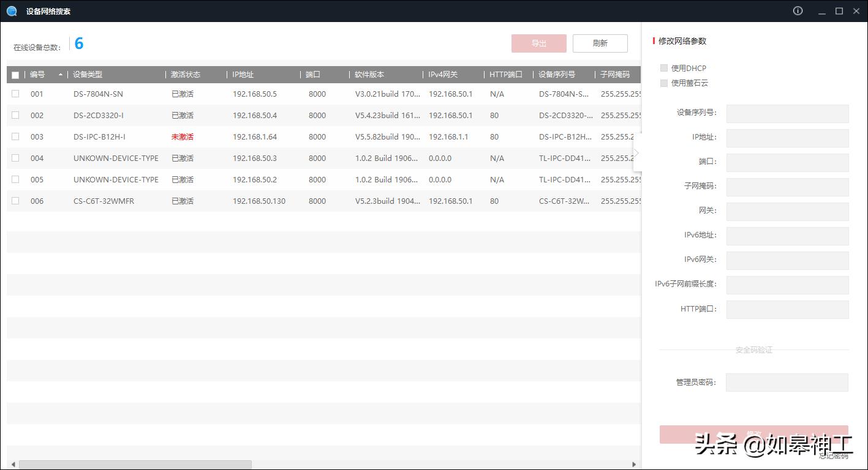Collapse the side panel with arrow handle

(636, 153)
